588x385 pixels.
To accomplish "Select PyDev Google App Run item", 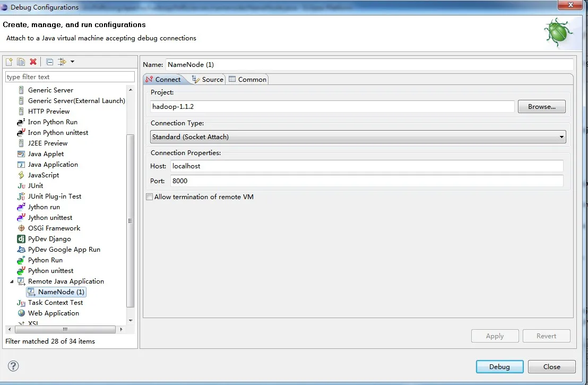I will [x=64, y=250].
